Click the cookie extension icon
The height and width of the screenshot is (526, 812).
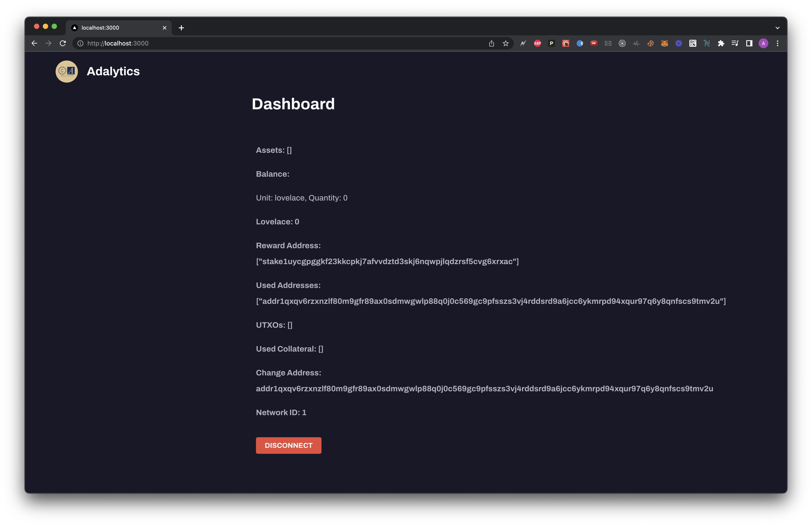(x=650, y=43)
